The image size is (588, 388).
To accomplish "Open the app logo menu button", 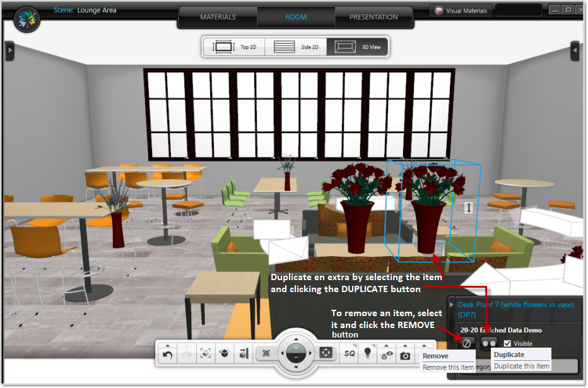I will coord(26,19).
